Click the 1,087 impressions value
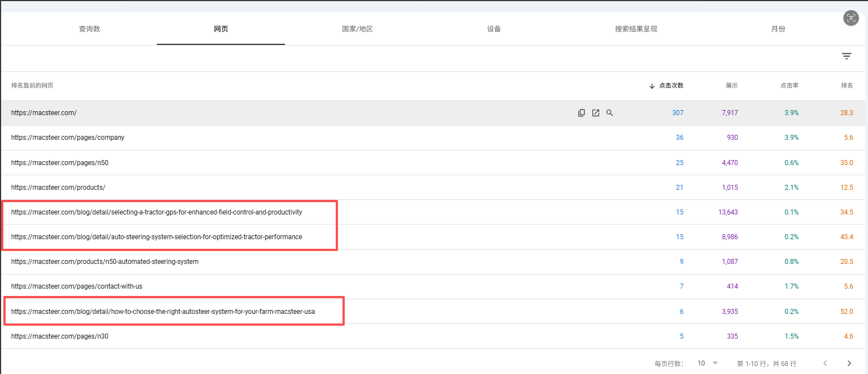 [x=730, y=262]
